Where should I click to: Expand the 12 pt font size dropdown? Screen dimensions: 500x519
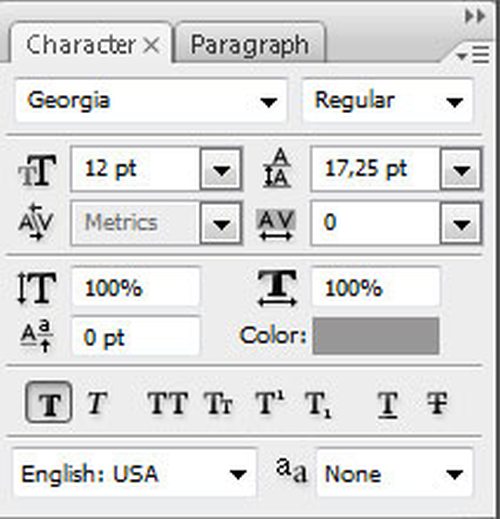221,170
